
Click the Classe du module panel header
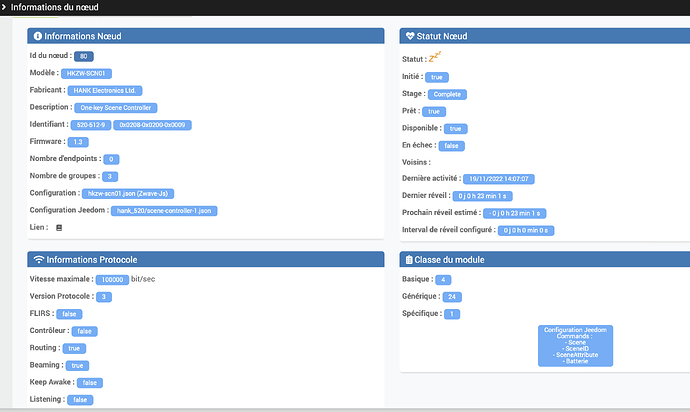point(545,260)
